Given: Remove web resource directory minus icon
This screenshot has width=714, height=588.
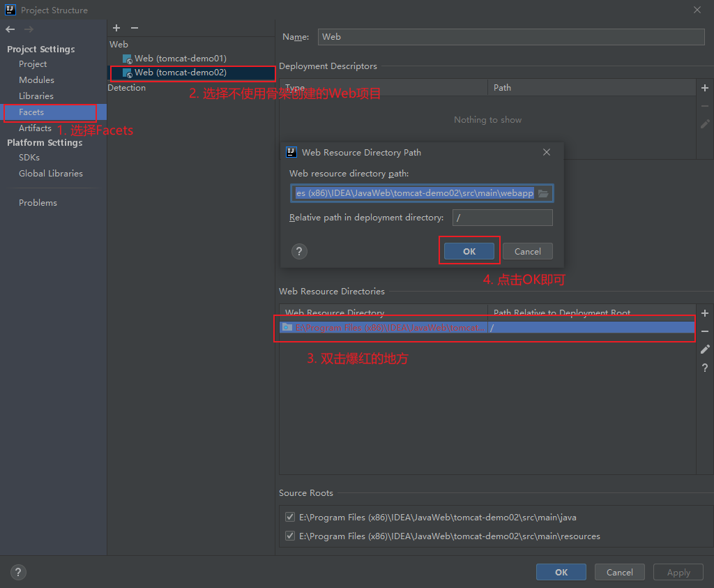Looking at the screenshot, I should 705,331.
